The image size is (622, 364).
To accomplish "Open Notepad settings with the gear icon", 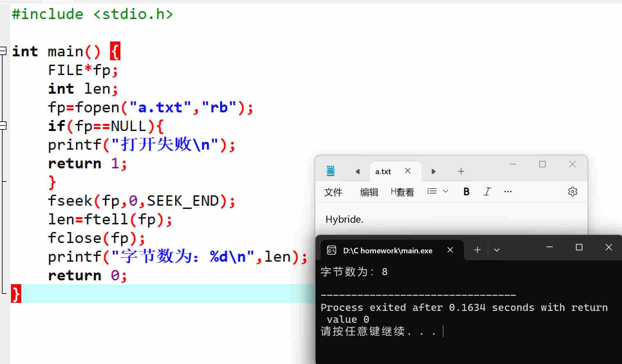I will 573,191.
